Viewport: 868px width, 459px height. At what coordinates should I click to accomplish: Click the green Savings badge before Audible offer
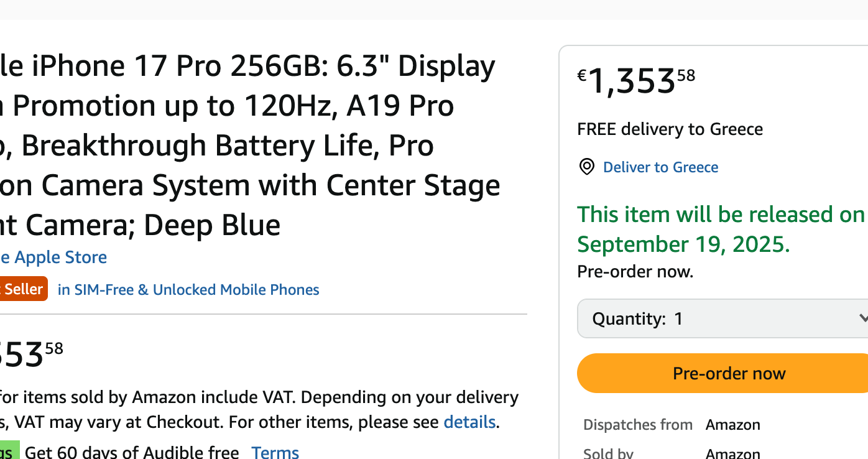tap(9, 450)
